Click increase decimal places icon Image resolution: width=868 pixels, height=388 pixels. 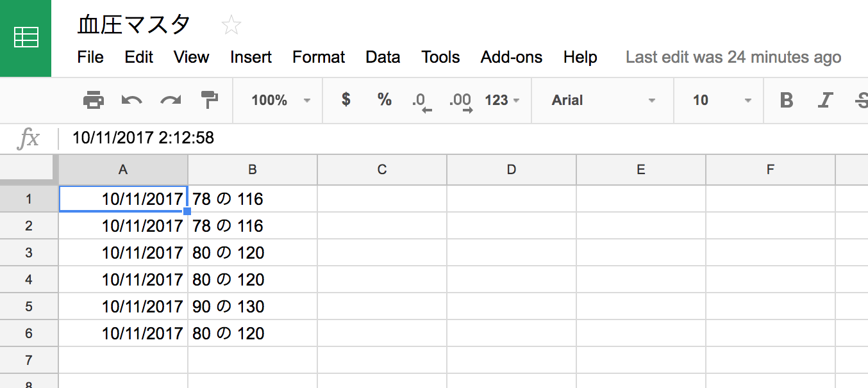point(461,101)
